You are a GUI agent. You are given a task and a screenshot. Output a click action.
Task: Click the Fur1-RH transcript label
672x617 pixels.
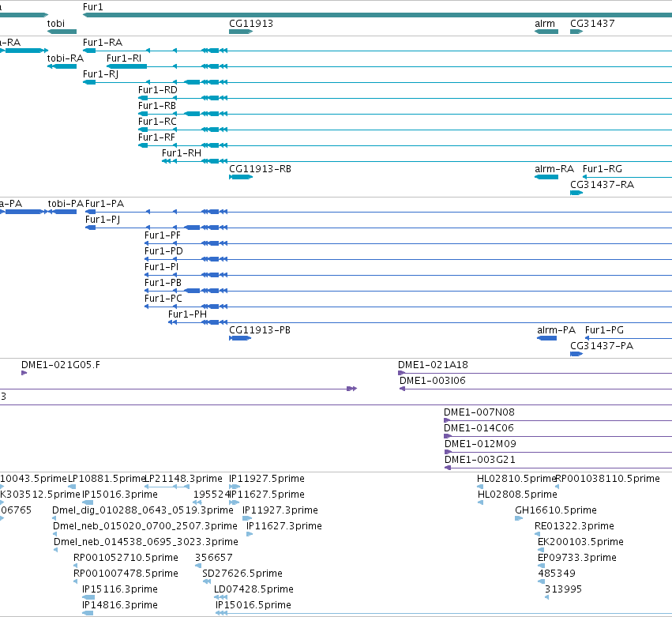point(182,153)
